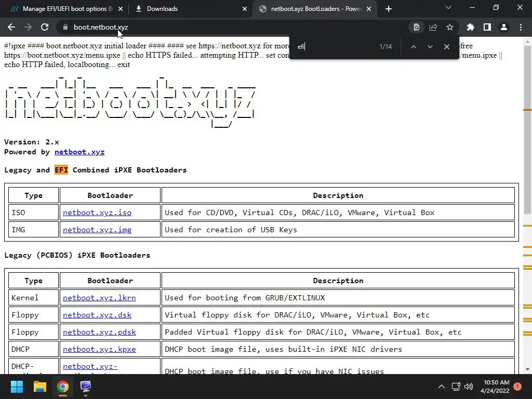Click the IMG type cell
The image size is (532, 399).
coord(33,230)
